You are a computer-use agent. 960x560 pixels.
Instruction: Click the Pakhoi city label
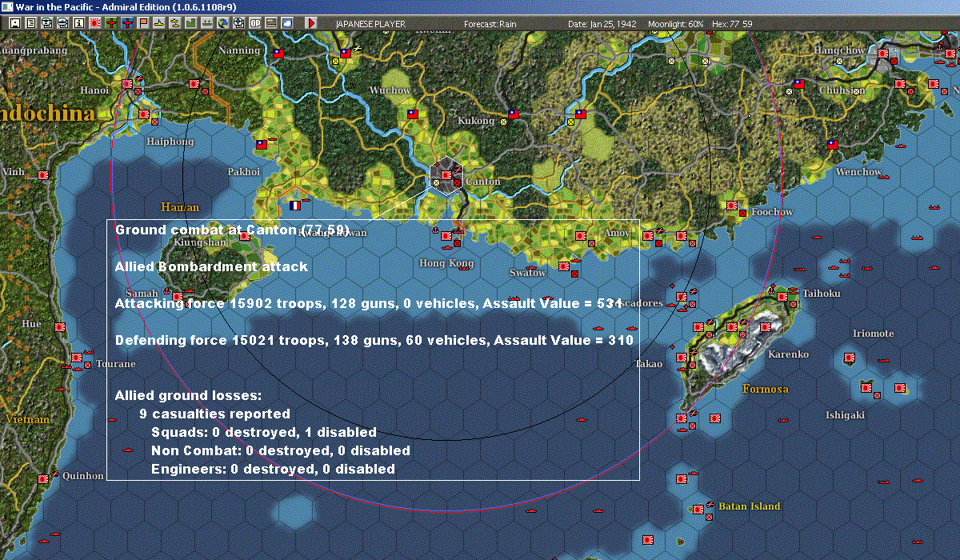pos(244,172)
